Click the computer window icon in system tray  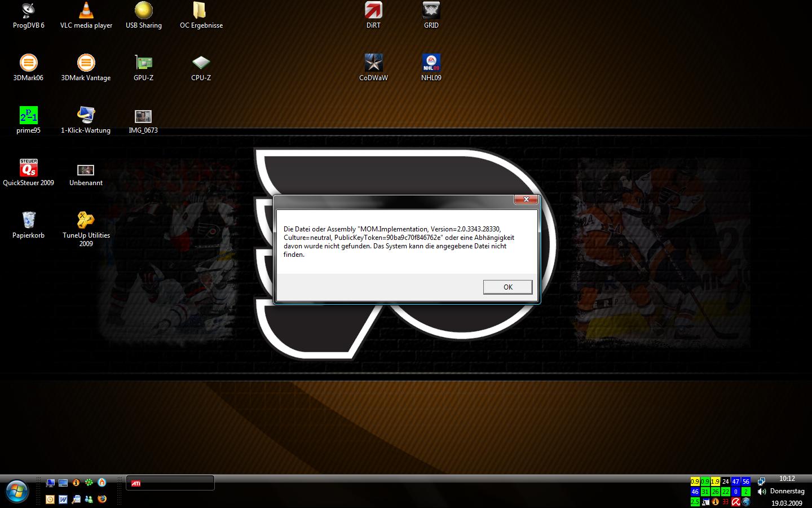pyautogui.click(x=705, y=502)
